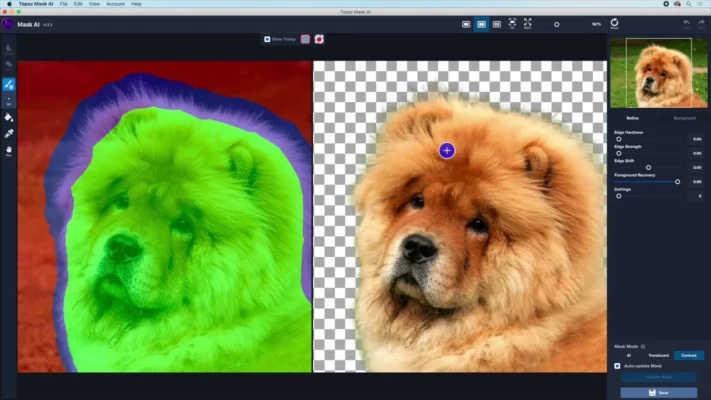The image size is (711, 400).
Task: Switch to the Background tab
Action: (684, 118)
